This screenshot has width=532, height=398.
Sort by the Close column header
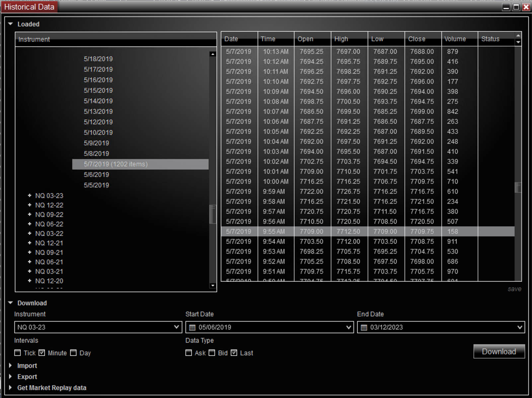[x=423, y=39]
